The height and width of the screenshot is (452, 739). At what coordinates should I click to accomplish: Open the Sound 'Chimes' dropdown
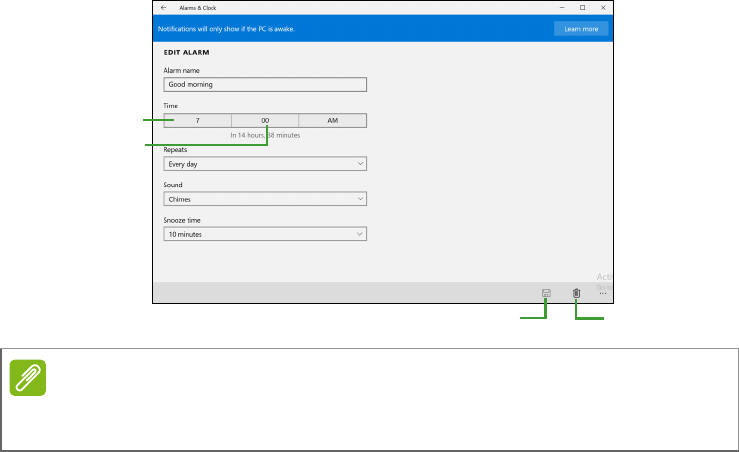[265, 199]
